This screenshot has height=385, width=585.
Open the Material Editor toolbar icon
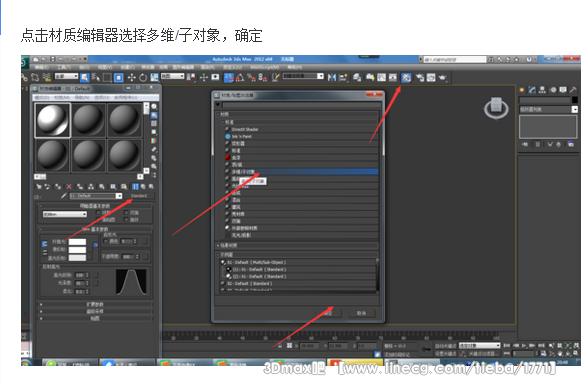pos(406,78)
